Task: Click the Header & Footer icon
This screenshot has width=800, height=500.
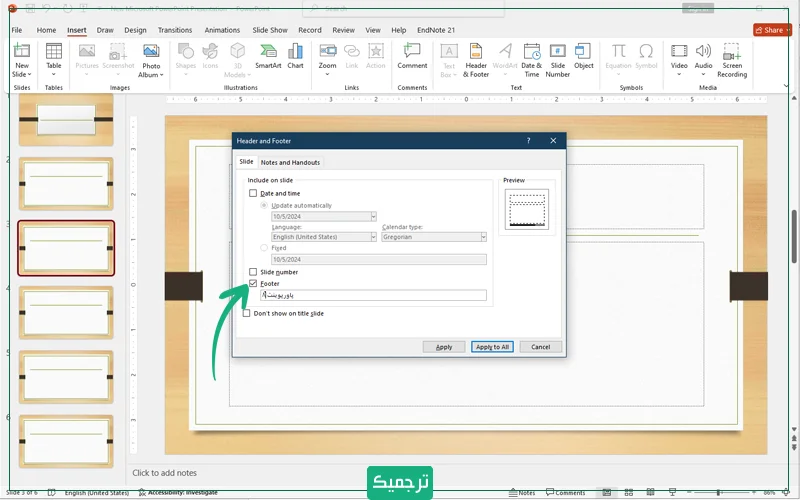Action: click(476, 51)
